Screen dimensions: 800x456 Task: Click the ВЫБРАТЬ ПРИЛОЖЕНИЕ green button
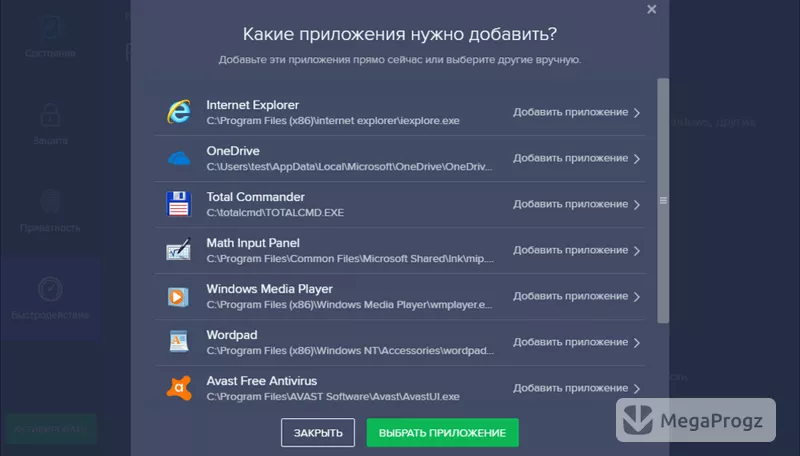tap(442, 433)
